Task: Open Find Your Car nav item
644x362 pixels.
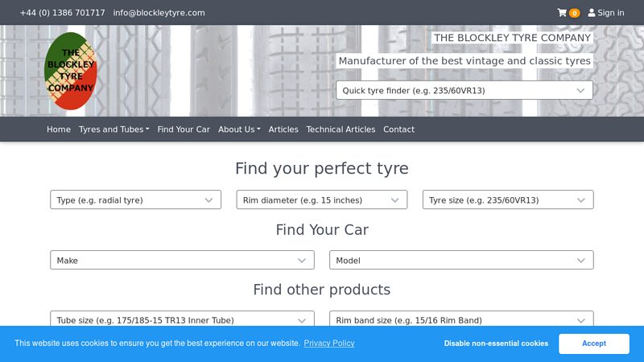Action: tap(184, 130)
